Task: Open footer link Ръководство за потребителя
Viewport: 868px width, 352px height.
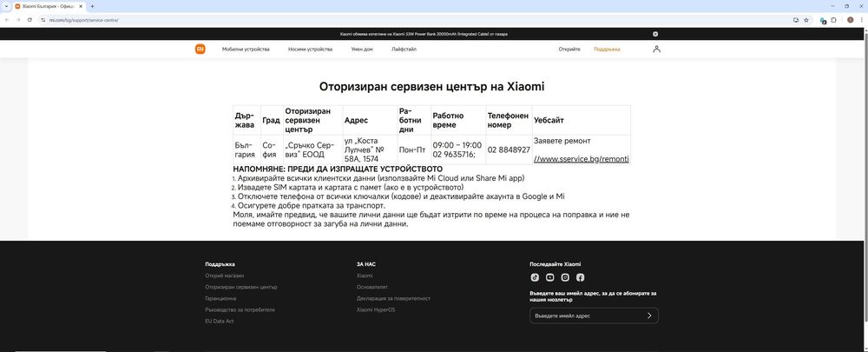Action: tap(240, 310)
